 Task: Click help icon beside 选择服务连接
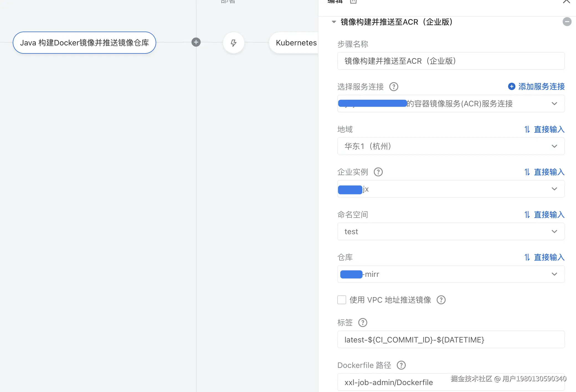(x=394, y=87)
